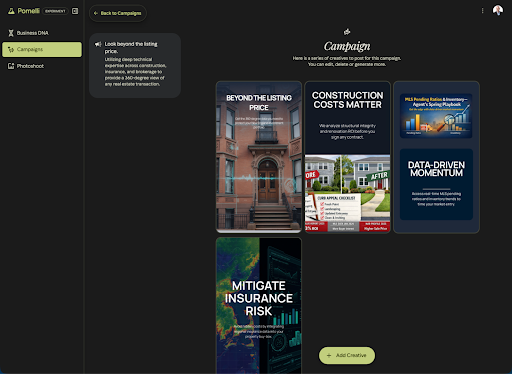The width and height of the screenshot is (512, 374).
Task: Click 'Here is a series of creatives' subtitle
Action: 347,61
